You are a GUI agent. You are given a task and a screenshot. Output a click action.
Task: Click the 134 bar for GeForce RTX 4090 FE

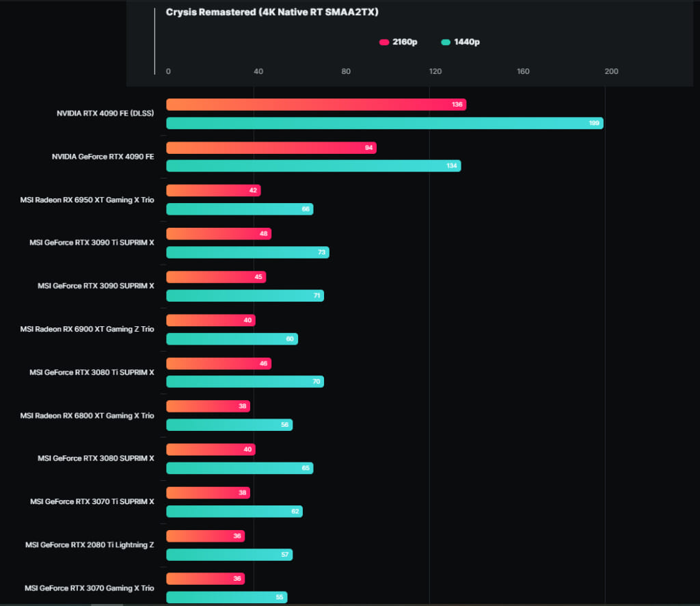(x=313, y=166)
